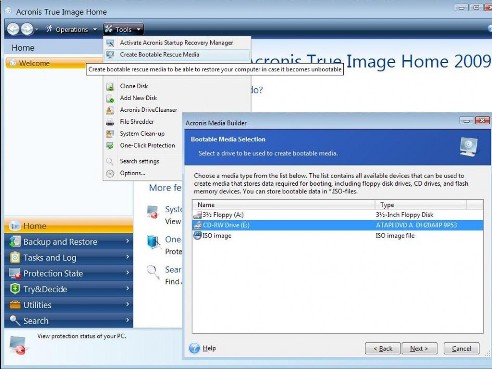Click Back button in Media Builder
Viewport: 492px width, 369px height.
tap(383, 349)
